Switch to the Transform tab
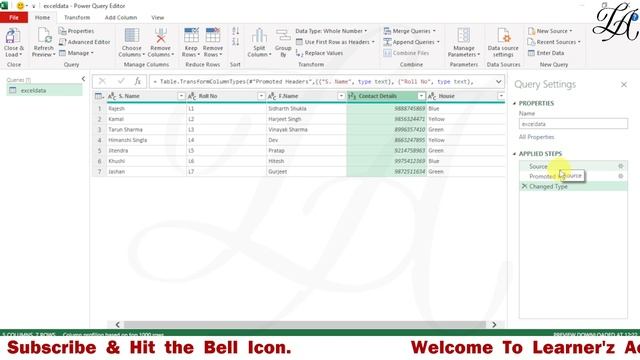The width and height of the screenshot is (640, 360). pos(77,18)
